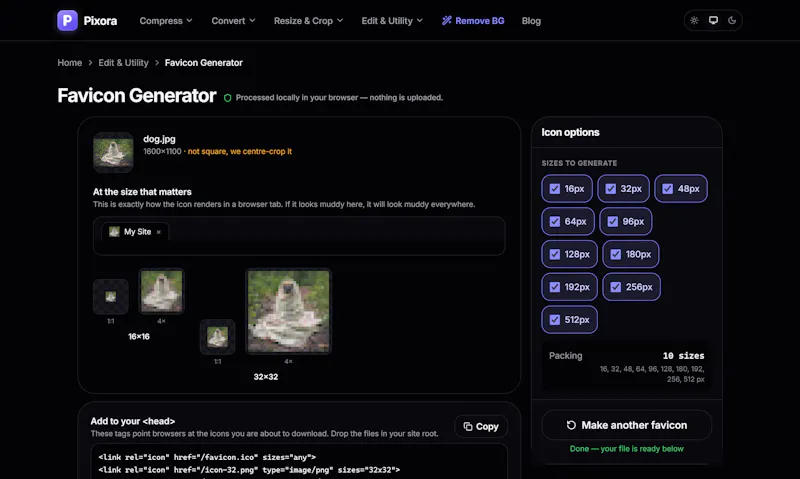
Task: Click the 'Add to your <head>' heading
Action: coord(133,421)
